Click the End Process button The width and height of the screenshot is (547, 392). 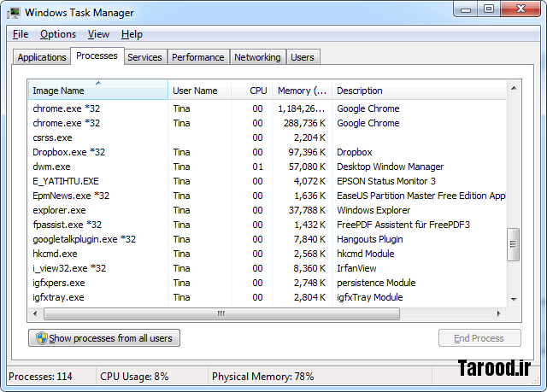coord(479,338)
